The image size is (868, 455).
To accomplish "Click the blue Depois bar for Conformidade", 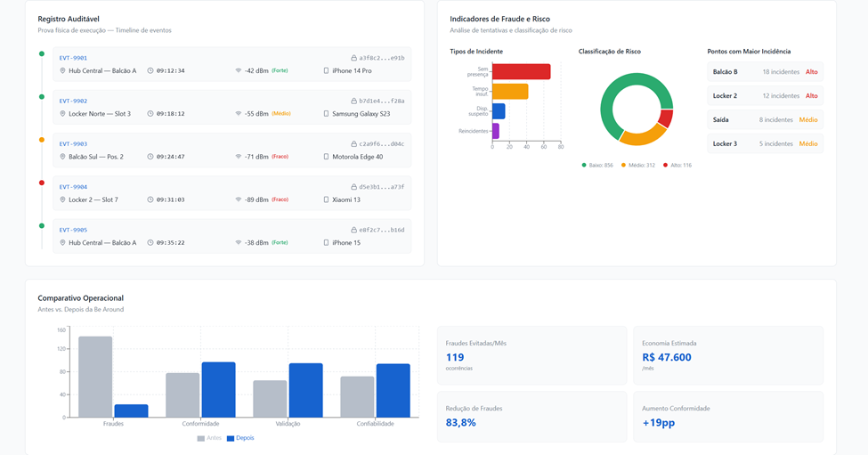I will [x=218, y=390].
